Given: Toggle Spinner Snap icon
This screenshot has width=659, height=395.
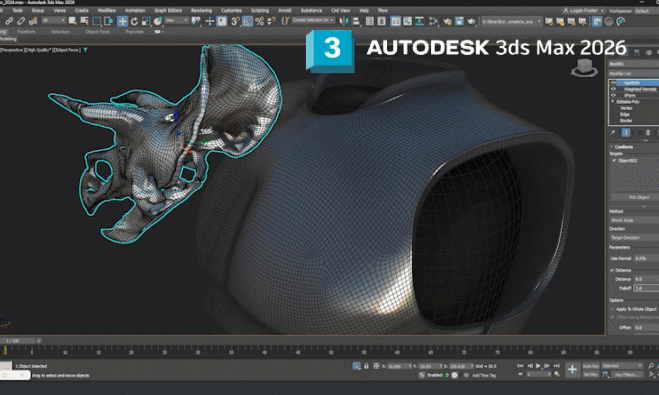Looking at the screenshot, I should coord(272,21).
